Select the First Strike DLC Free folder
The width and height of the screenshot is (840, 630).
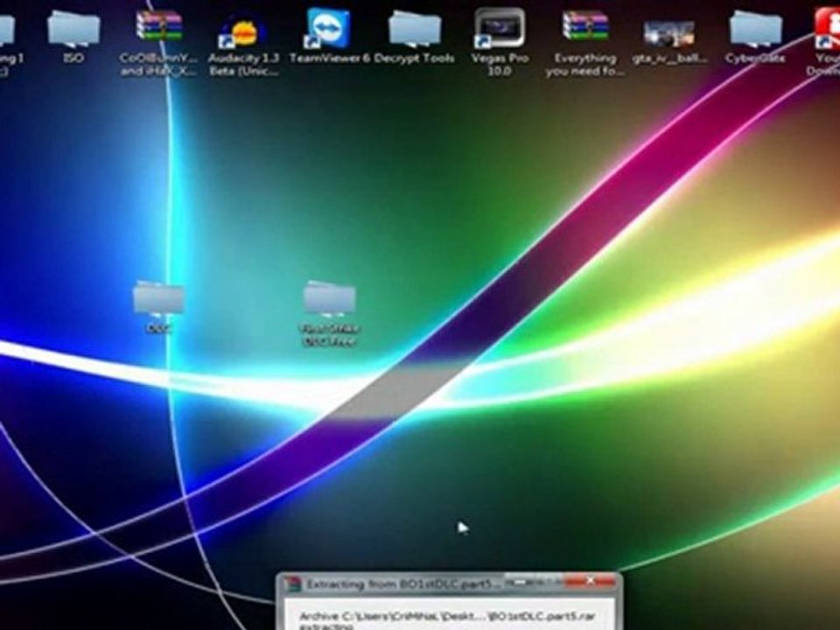(330, 299)
